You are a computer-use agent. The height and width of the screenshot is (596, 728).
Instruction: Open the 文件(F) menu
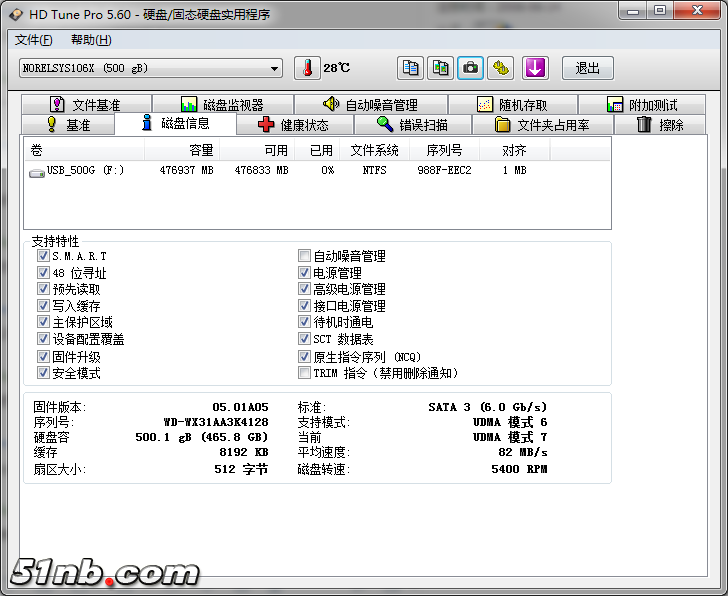pyautogui.click(x=34, y=40)
